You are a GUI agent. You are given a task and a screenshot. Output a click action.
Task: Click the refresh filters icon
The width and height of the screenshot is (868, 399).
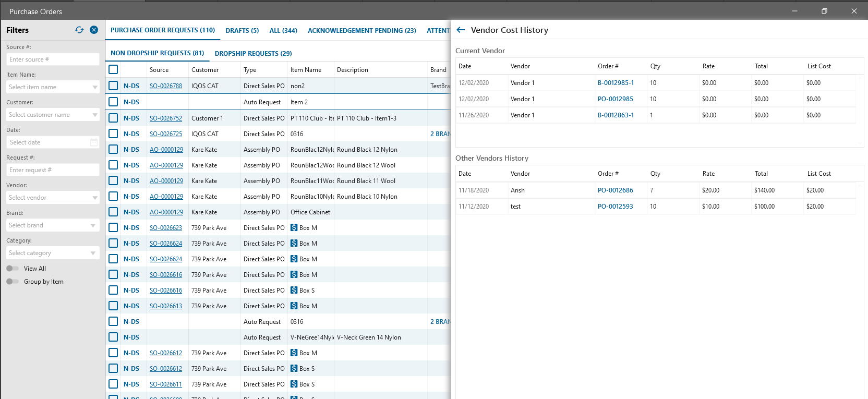click(x=79, y=30)
